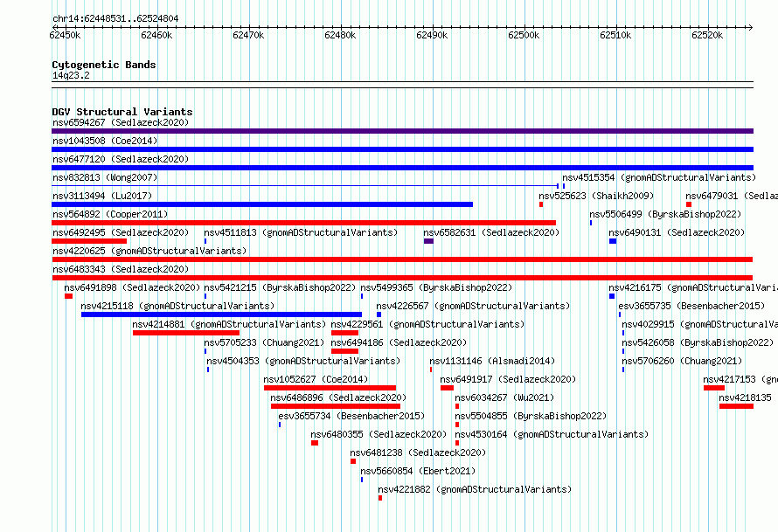778x532 pixels.
Task: Open nsv4511813 gnomAD variant label
Action: coord(301,232)
